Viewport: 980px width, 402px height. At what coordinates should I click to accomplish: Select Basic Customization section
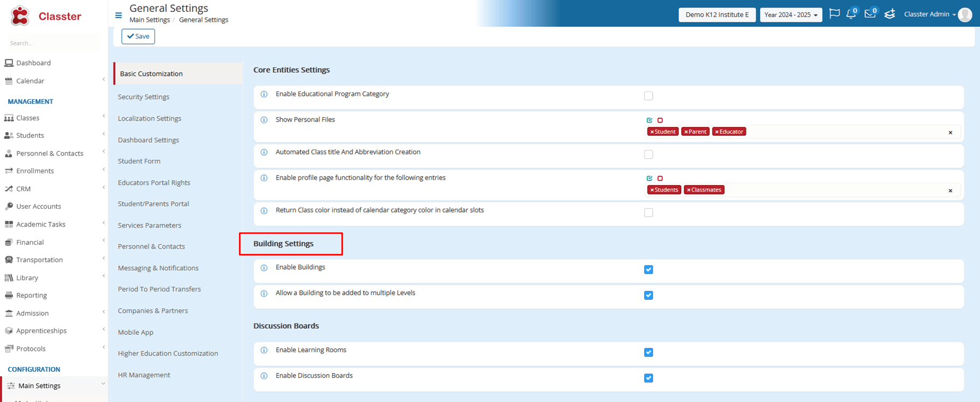[x=178, y=74]
